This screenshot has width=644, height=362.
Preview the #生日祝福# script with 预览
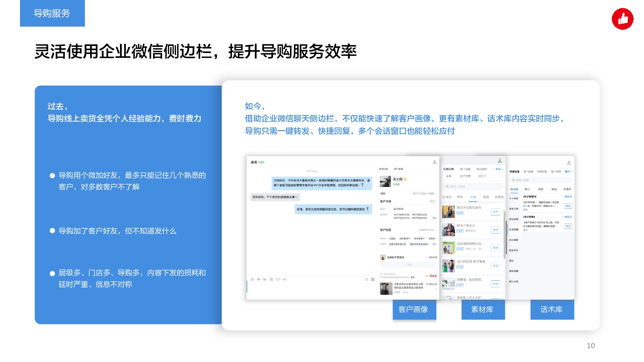525,230
